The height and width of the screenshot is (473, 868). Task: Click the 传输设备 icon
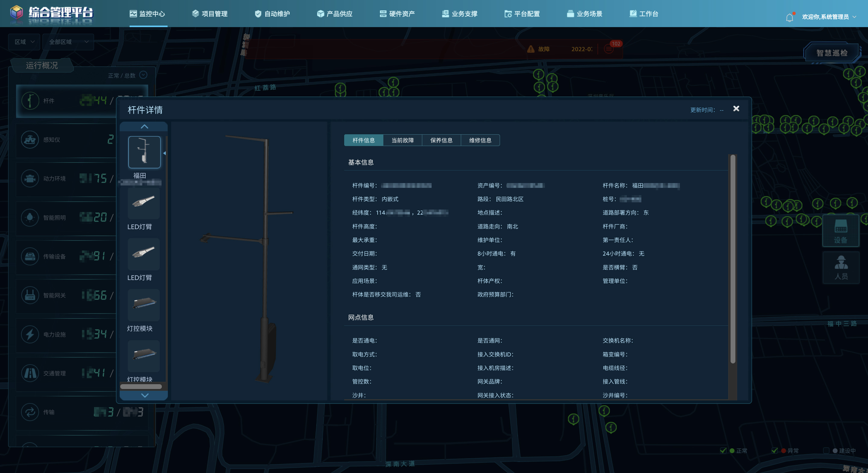(30, 256)
